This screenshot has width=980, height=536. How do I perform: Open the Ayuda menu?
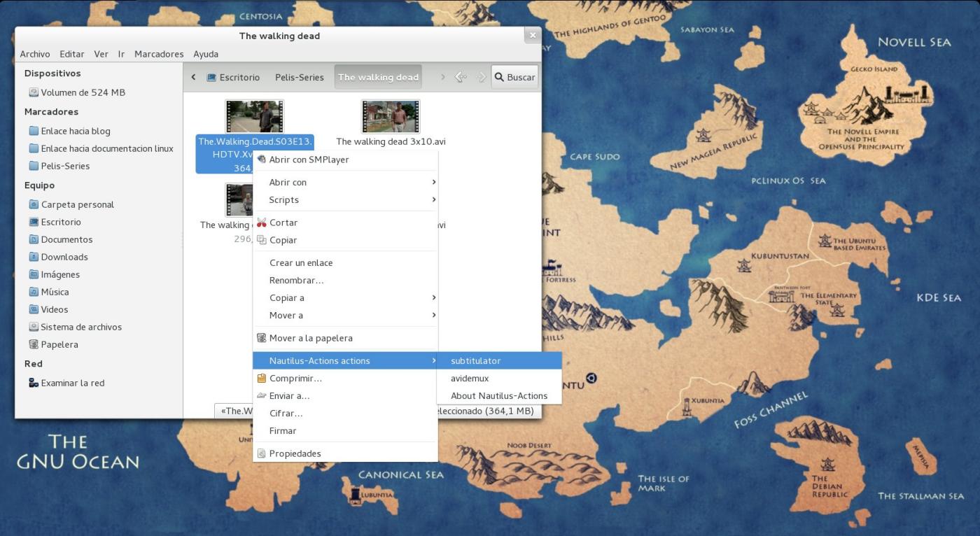(x=206, y=54)
